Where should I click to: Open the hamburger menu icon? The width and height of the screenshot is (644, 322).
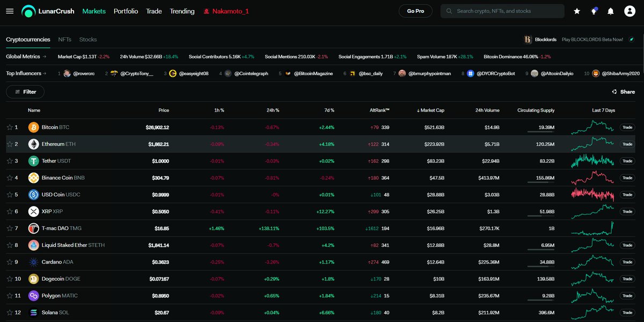pos(10,11)
